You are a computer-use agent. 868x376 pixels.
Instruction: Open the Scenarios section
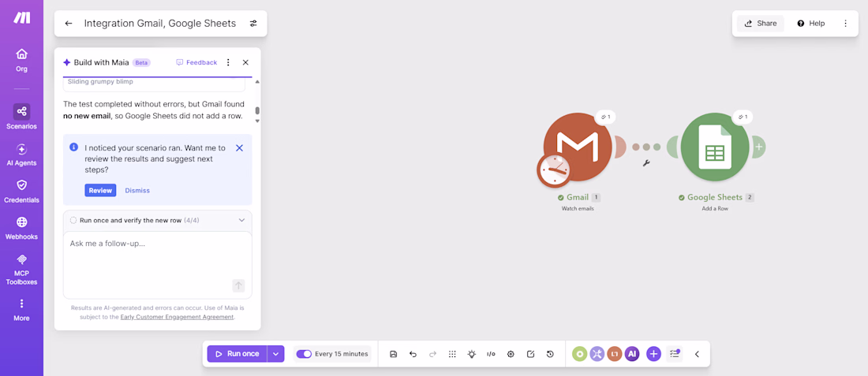pos(21,117)
